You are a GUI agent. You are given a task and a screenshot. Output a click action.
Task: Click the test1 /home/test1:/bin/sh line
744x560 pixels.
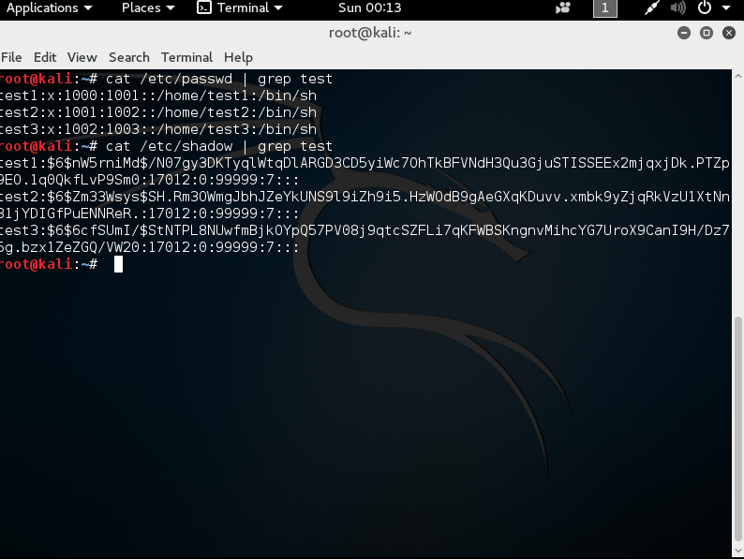(x=158, y=96)
